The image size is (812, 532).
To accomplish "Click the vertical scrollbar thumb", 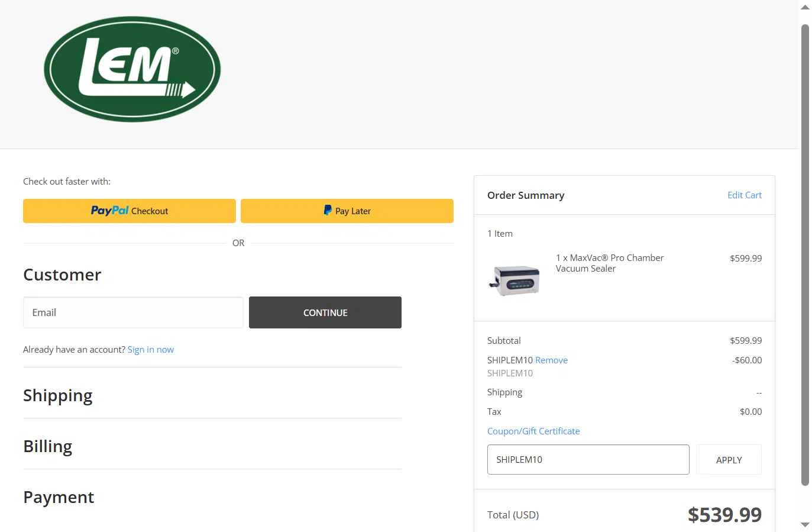I will click(x=805, y=254).
